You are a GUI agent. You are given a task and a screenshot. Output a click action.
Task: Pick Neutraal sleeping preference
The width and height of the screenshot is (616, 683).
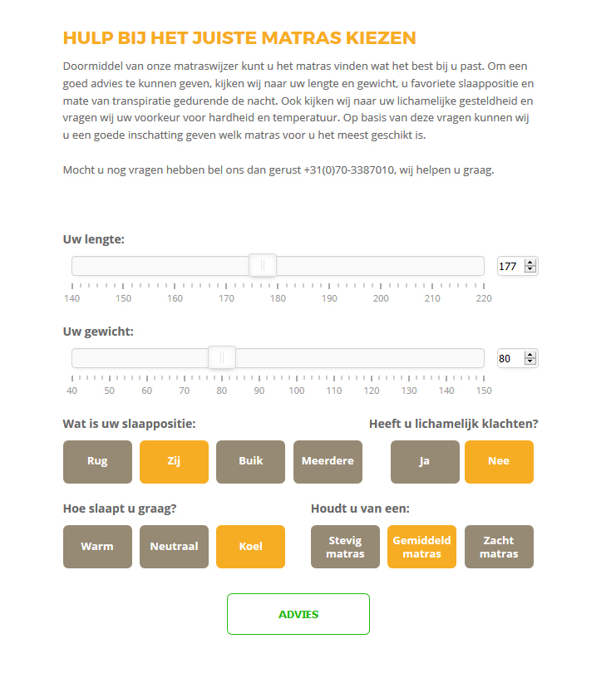pyautogui.click(x=174, y=547)
